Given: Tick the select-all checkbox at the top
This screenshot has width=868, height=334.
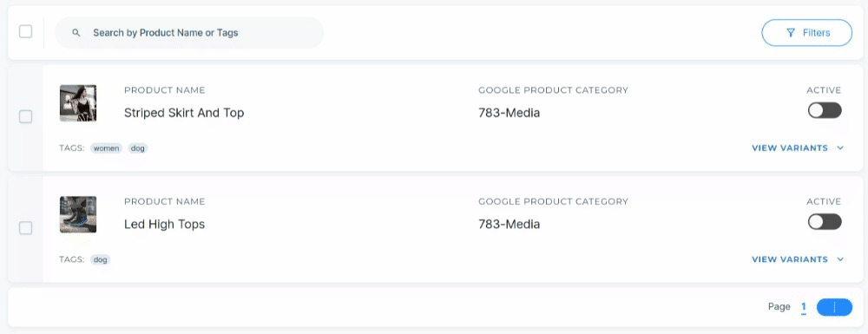Looking at the screenshot, I should point(25,31).
